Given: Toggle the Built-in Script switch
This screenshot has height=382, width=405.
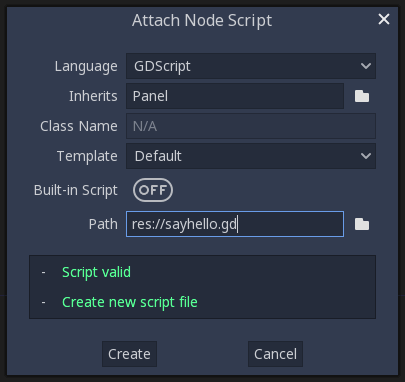Looking at the screenshot, I should 153,190.
